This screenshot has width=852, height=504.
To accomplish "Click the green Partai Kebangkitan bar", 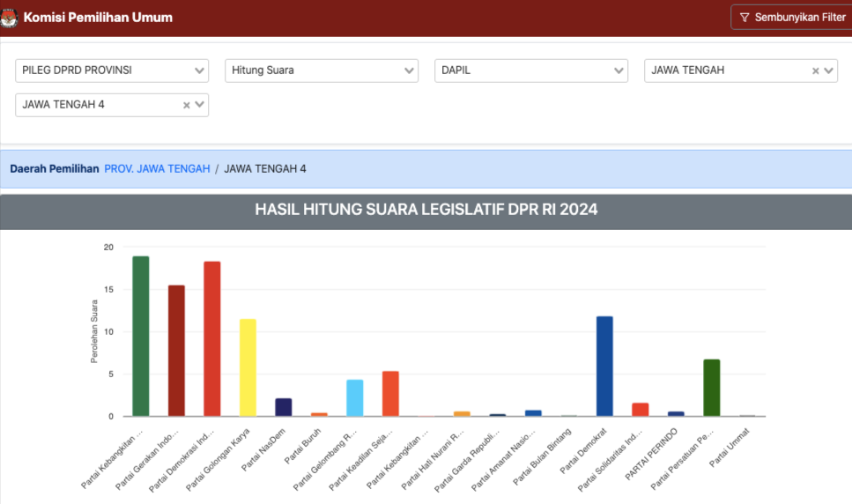I will coord(141,337).
